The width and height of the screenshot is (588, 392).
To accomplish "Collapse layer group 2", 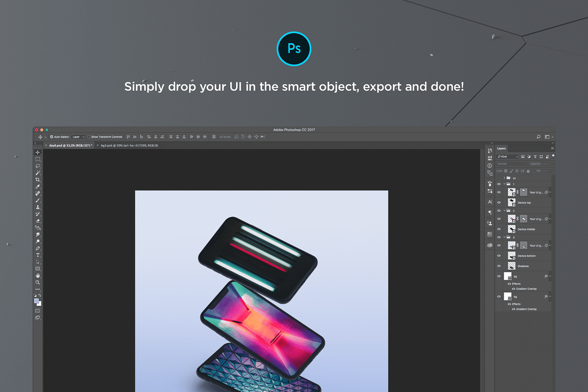I will pyautogui.click(x=504, y=211).
